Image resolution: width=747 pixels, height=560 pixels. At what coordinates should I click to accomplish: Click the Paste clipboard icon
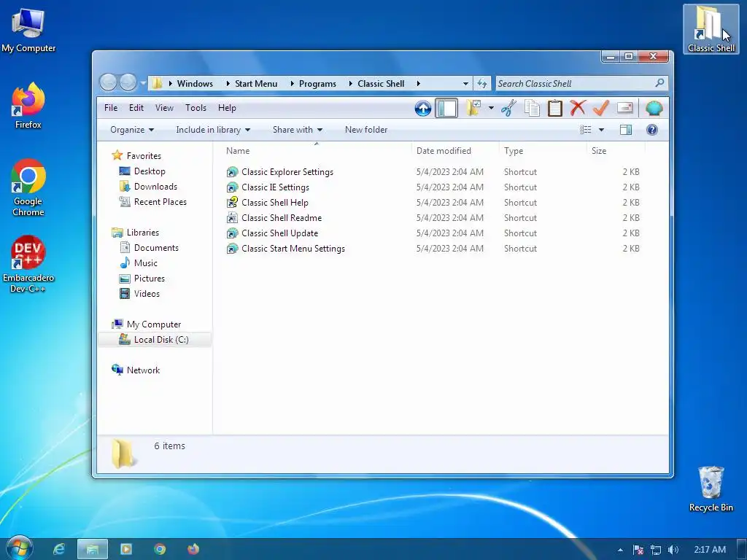click(x=554, y=108)
